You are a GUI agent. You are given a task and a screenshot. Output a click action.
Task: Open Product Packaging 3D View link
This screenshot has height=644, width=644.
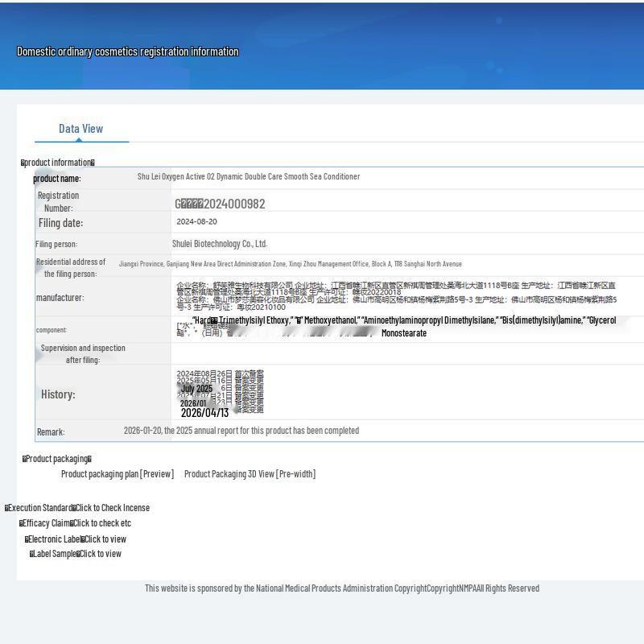coord(250,474)
